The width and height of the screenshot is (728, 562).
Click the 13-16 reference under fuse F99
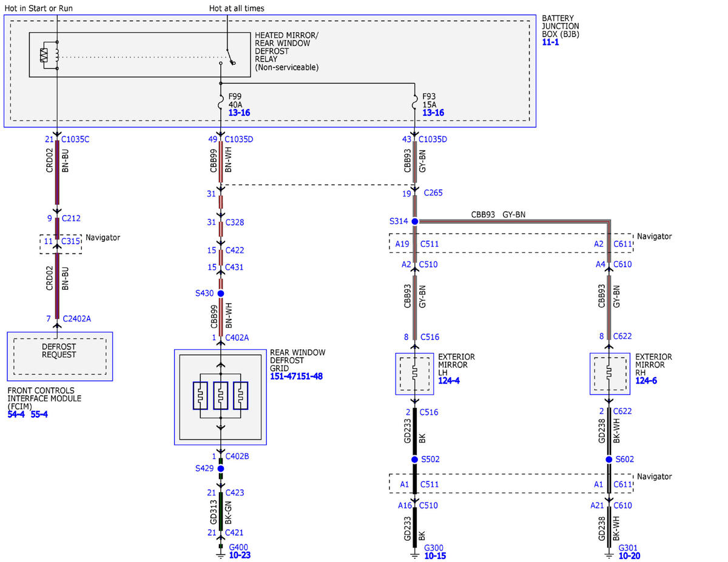[239, 113]
